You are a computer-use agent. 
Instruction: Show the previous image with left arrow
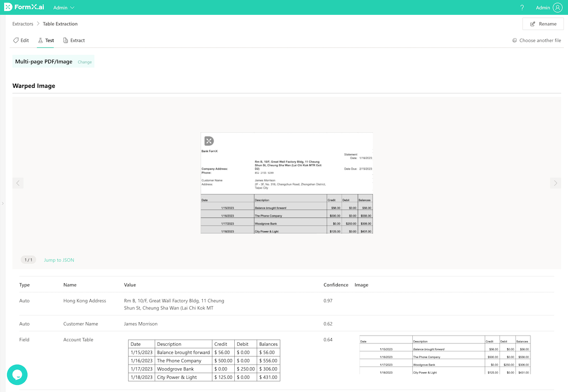(x=18, y=183)
